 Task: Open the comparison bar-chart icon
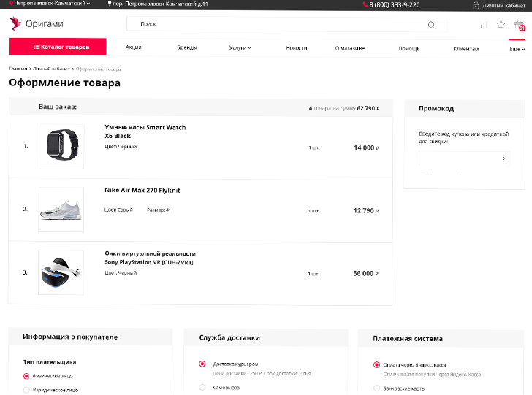pyautogui.click(x=484, y=25)
